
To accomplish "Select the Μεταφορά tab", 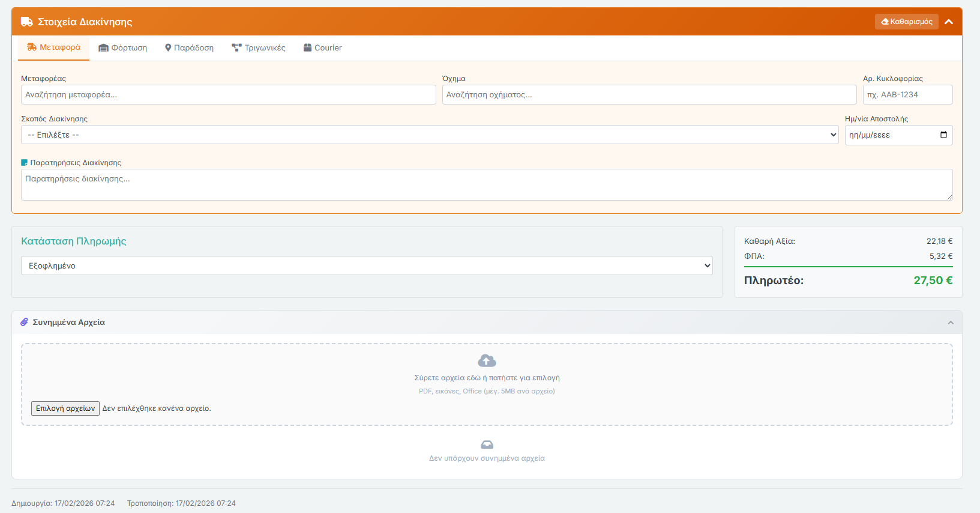I will coord(54,47).
